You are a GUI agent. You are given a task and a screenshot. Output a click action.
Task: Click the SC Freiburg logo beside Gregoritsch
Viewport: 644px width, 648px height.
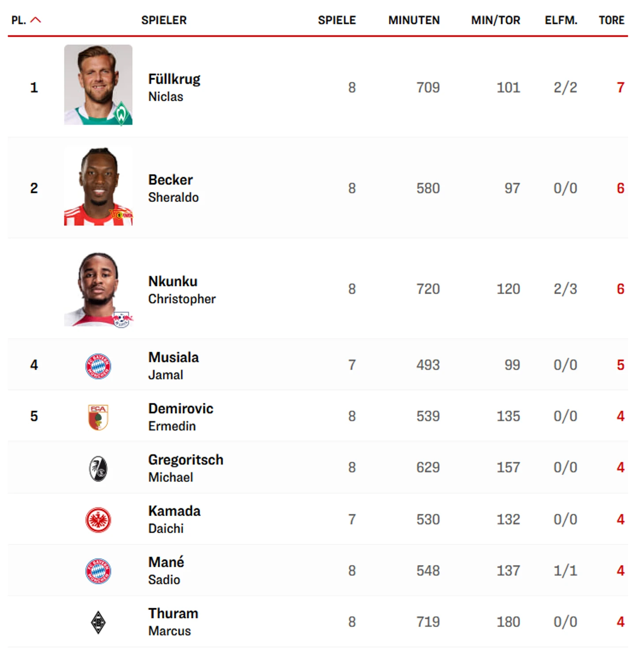[x=98, y=468]
